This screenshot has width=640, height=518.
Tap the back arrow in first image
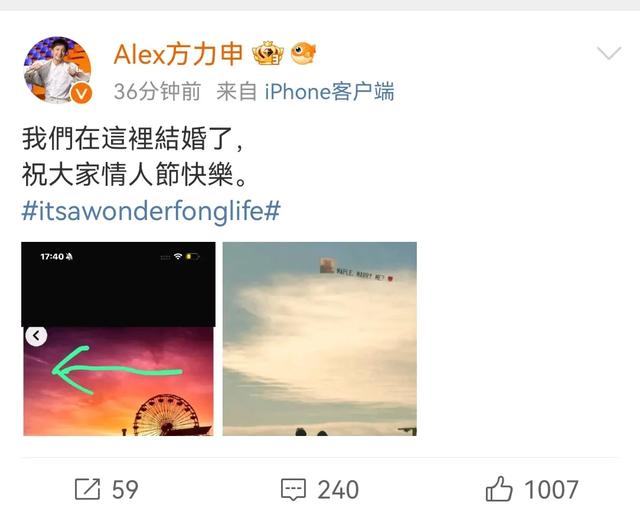point(36,336)
